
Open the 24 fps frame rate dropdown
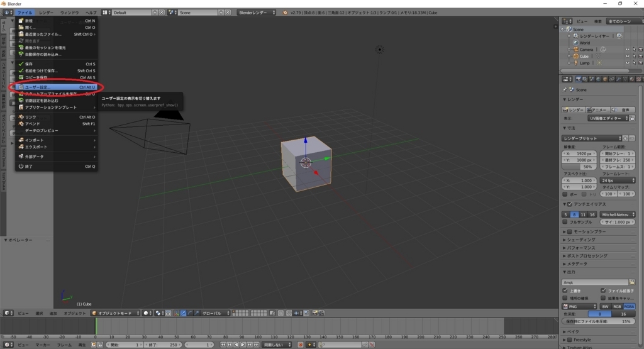tap(618, 180)
